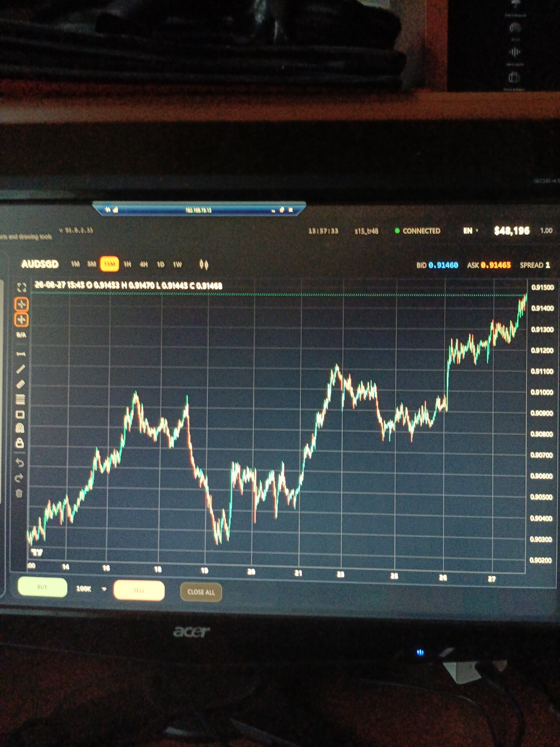Click the CONNECTED status indicator
Viewport: 560px width, 747px height.
pyautogui.click(x=418, y=231)
